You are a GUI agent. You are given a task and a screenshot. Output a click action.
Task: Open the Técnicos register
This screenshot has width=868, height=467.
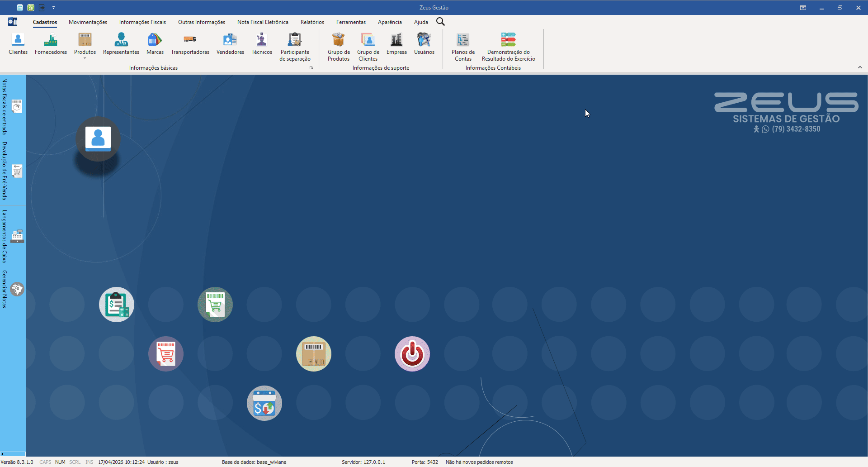click(262, 44)
